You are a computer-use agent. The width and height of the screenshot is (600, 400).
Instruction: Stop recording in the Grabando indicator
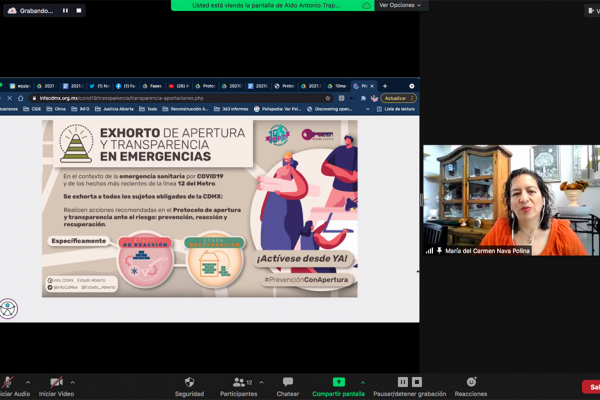[79, 11]
